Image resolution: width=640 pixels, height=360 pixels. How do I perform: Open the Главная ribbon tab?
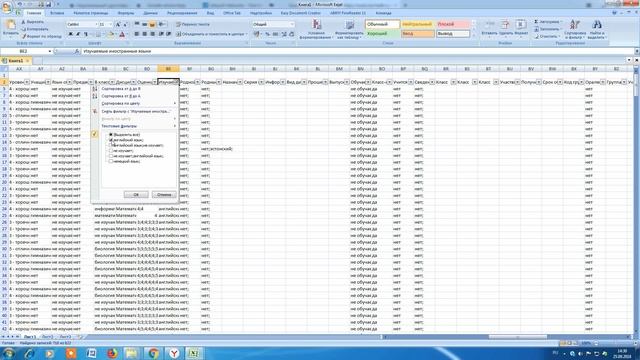pyautogui.click(x=34, y=13)
